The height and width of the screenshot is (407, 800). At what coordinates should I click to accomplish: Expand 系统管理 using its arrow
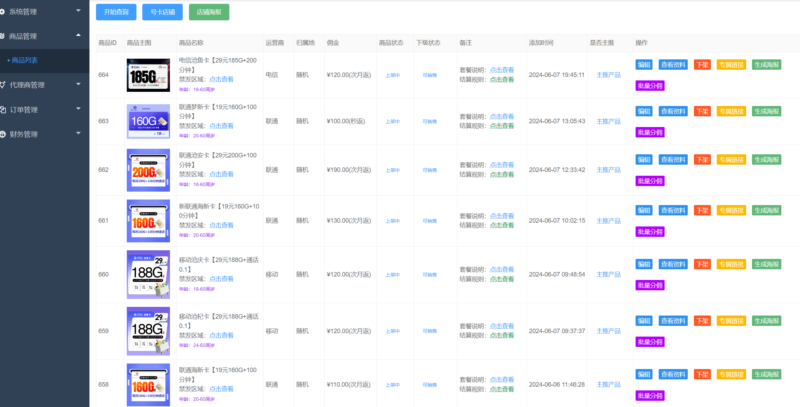(x=78, y=11)
